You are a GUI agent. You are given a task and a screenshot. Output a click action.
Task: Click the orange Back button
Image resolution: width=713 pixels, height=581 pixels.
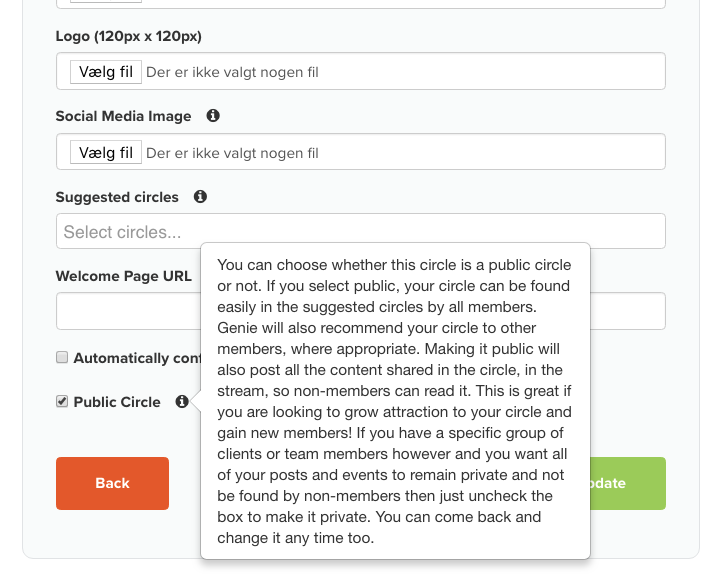point(112,483)
